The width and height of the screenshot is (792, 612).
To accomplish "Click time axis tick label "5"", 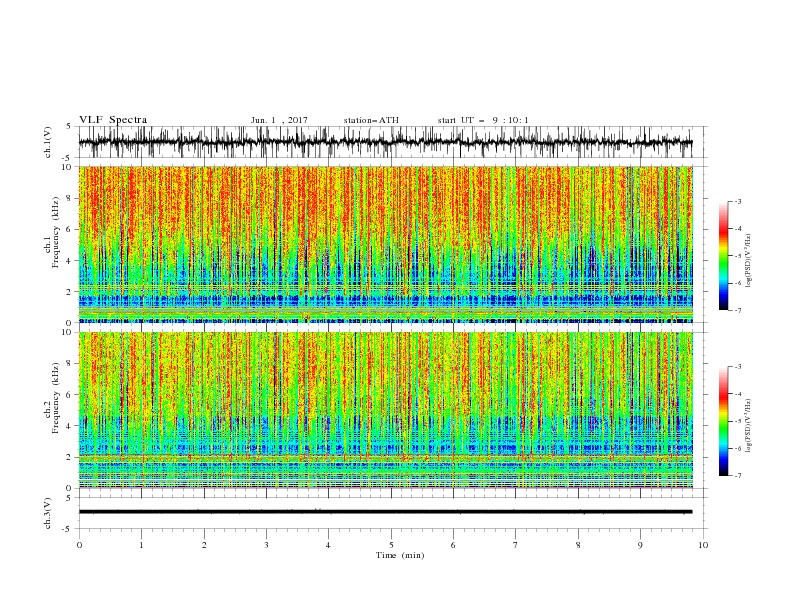I will (391, 545).
